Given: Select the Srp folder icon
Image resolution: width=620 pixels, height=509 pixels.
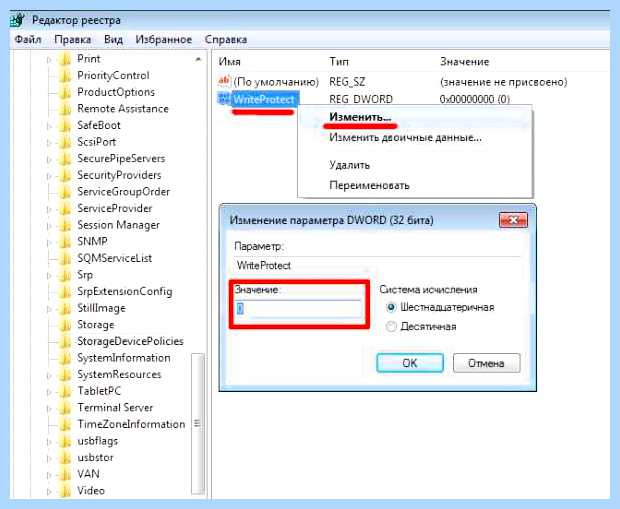Looking at the screenshot, I should [x=65, y=275].
